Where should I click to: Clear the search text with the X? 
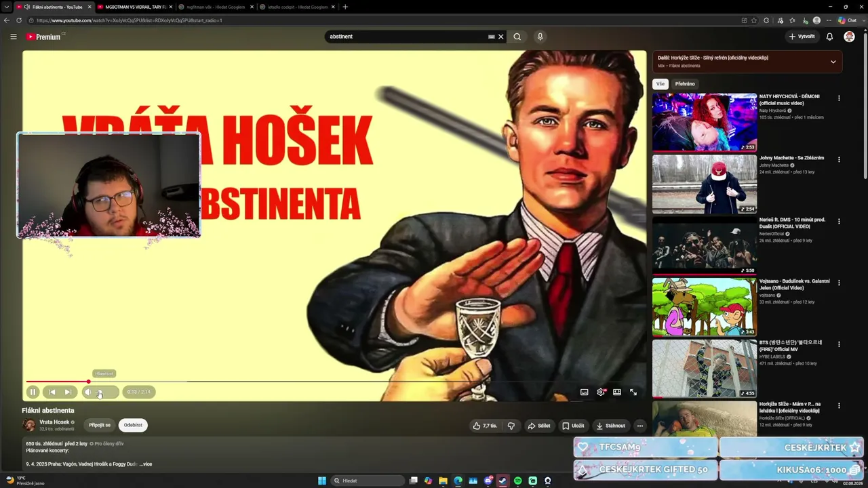(501, 37)
